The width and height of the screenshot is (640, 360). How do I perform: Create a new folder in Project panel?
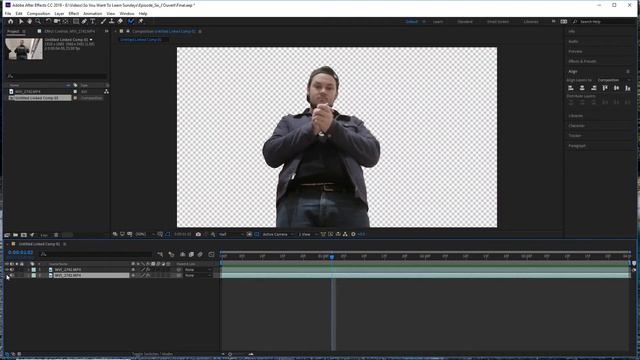pyautogui.click(x=16, y=235)
